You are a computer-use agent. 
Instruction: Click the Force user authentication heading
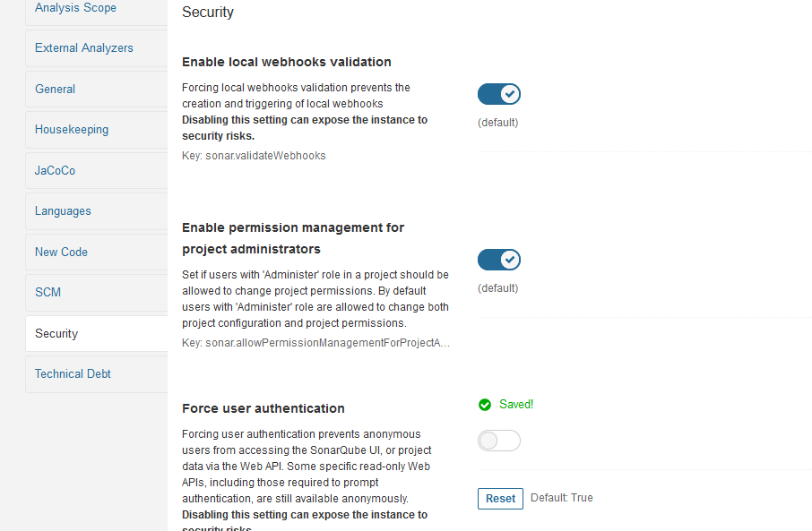coord(263,408)
